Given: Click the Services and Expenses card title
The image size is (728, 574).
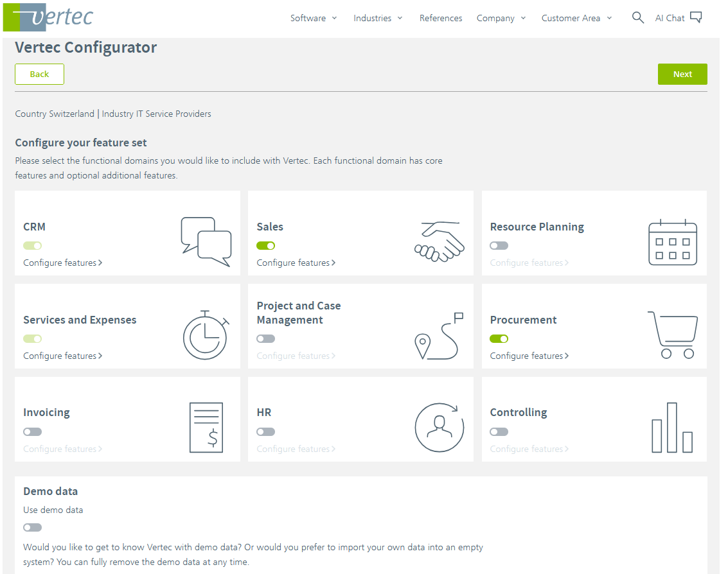Looking at the screenshot, I should tap(80, 320).
